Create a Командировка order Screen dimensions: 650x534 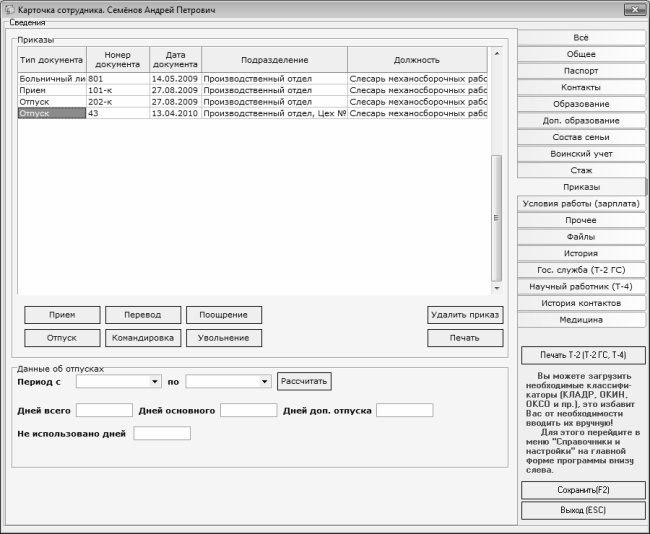(x=142, y=338)
